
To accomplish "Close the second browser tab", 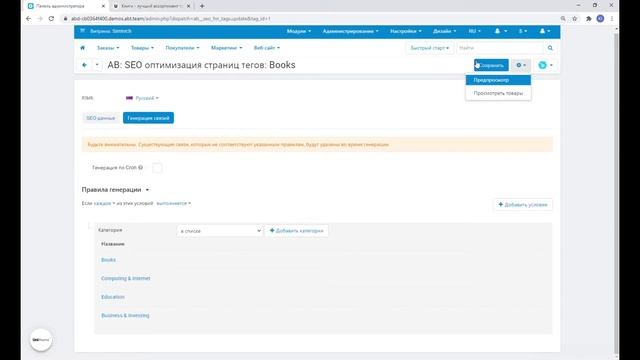I will click(189, 6).
